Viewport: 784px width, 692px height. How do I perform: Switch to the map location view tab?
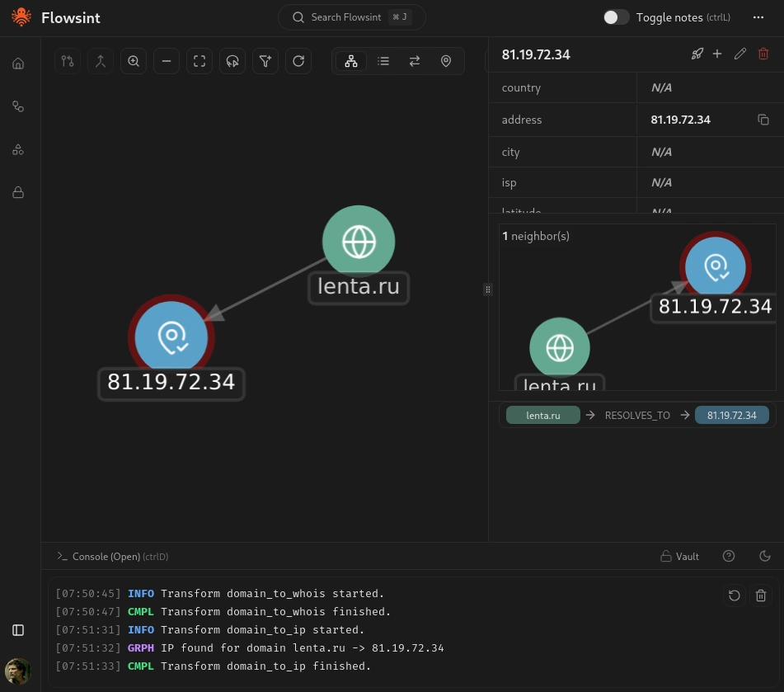click(x=446, y=61)
